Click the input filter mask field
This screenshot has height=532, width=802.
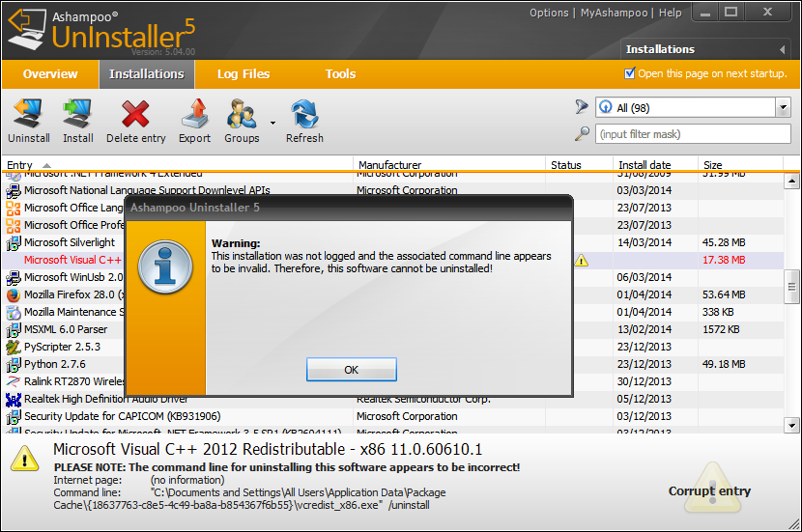[x=693, y=134]
